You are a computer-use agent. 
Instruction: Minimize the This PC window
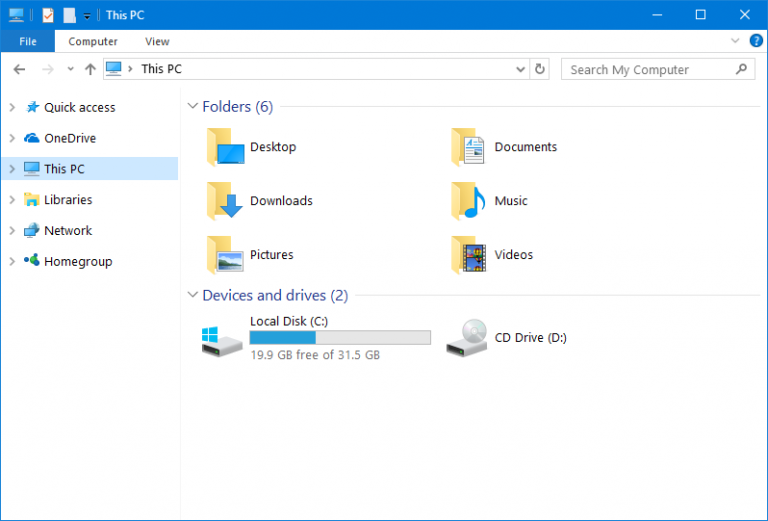[657, 15]
